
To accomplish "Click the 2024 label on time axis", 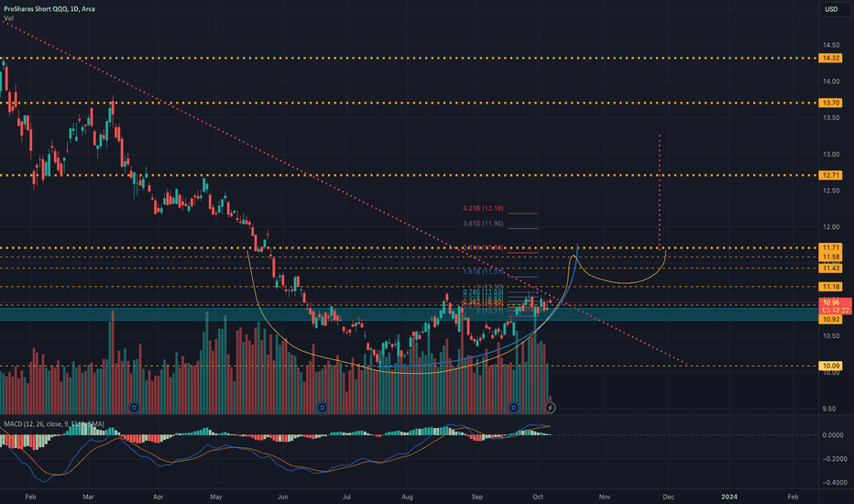I will click(x=729, y=497).
